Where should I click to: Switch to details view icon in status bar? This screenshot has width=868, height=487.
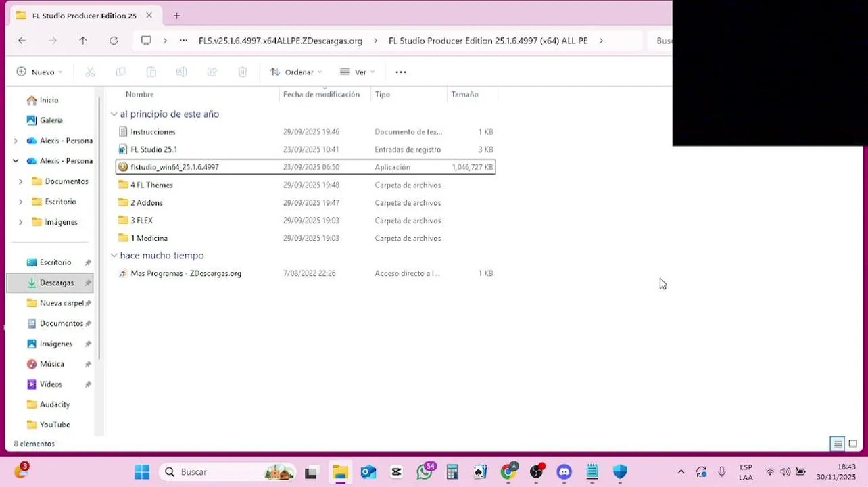[838, 444]
